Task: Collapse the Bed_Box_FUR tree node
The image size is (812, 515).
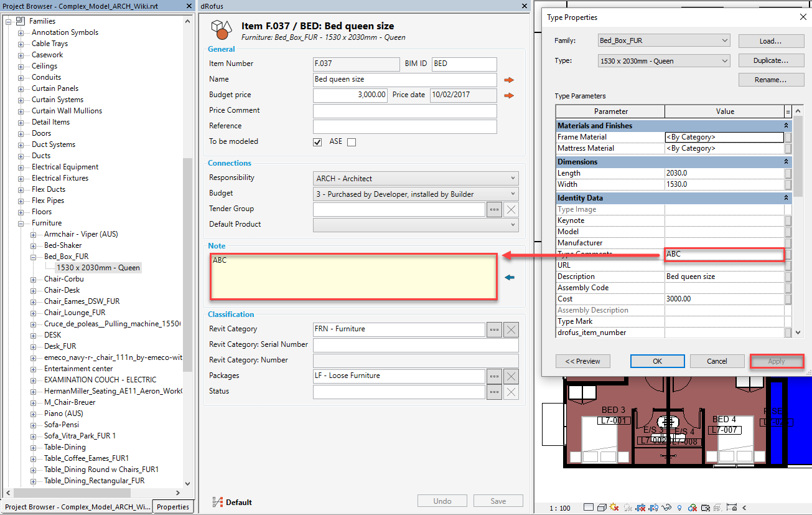Action: (x=34, y=257)
